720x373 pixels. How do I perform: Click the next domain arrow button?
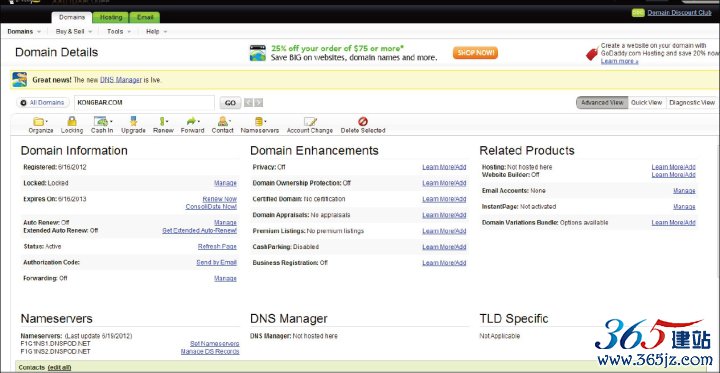point(259,103)
